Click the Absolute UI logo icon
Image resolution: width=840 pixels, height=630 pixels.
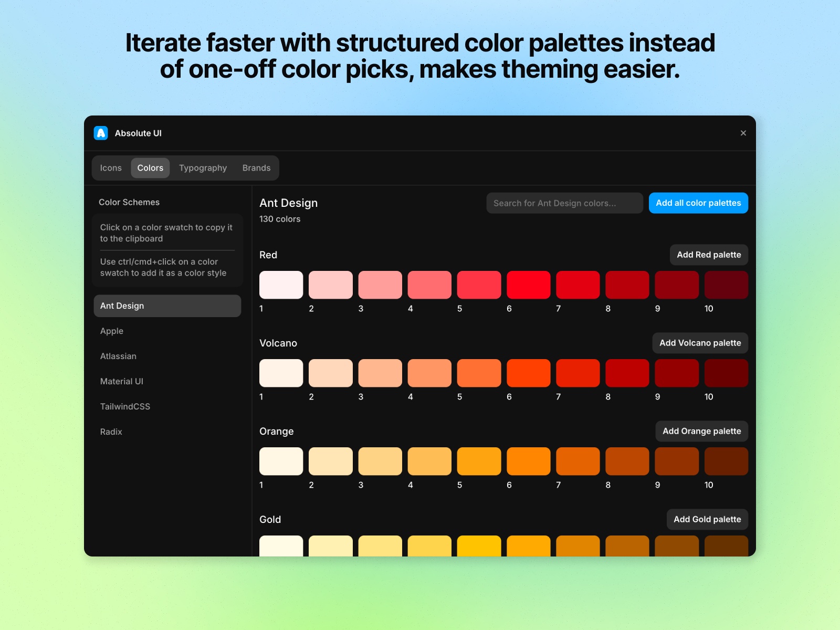pyautogui.click(x=101, y=133)
